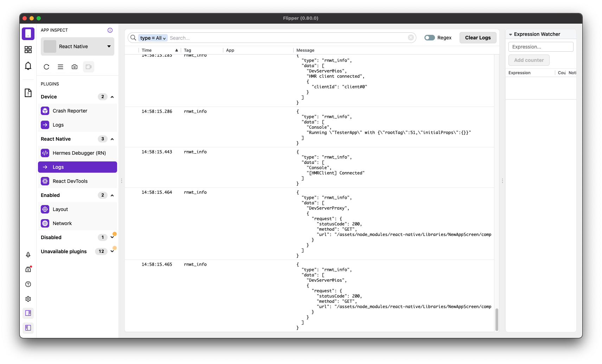Open the hamburger menu icon under app selector
The image size is (602, 364).
point(60,67)
